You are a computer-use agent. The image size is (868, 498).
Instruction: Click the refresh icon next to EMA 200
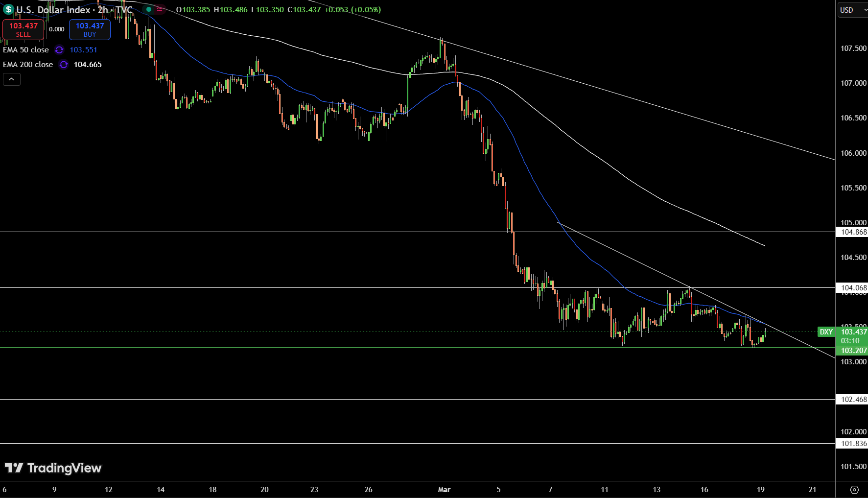pos(64,65)
